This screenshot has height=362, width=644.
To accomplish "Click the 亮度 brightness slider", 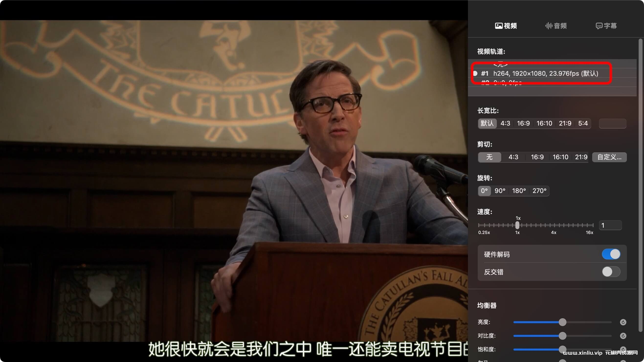I will coord(562,322).
